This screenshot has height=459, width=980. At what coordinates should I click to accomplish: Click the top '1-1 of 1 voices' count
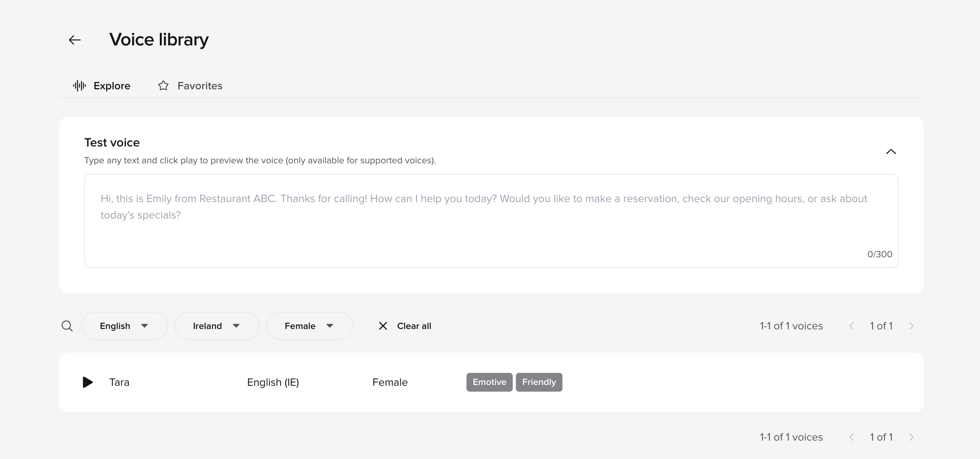point(791,326)
